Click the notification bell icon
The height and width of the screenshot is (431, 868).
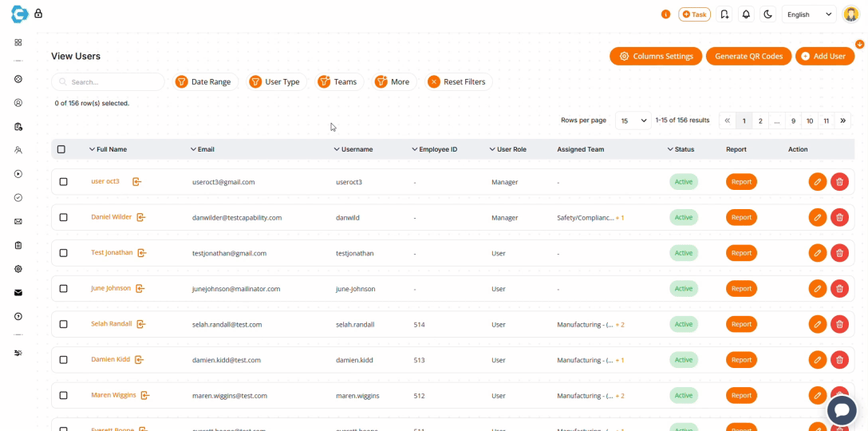(746, 14)
